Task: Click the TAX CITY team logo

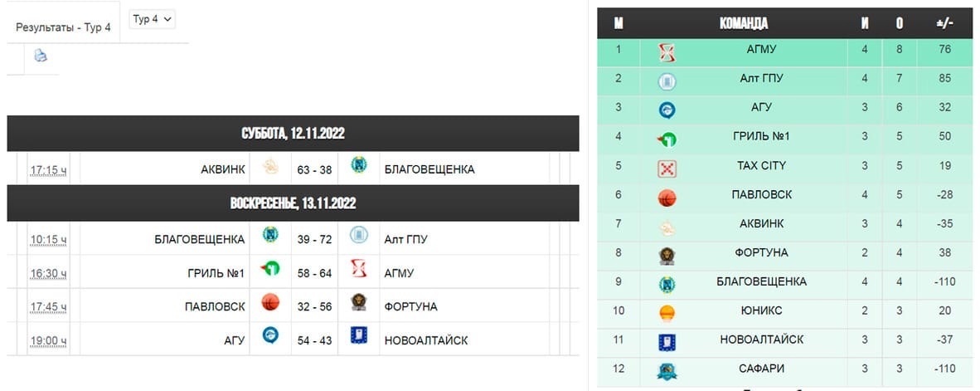Action: click(667, 169)
